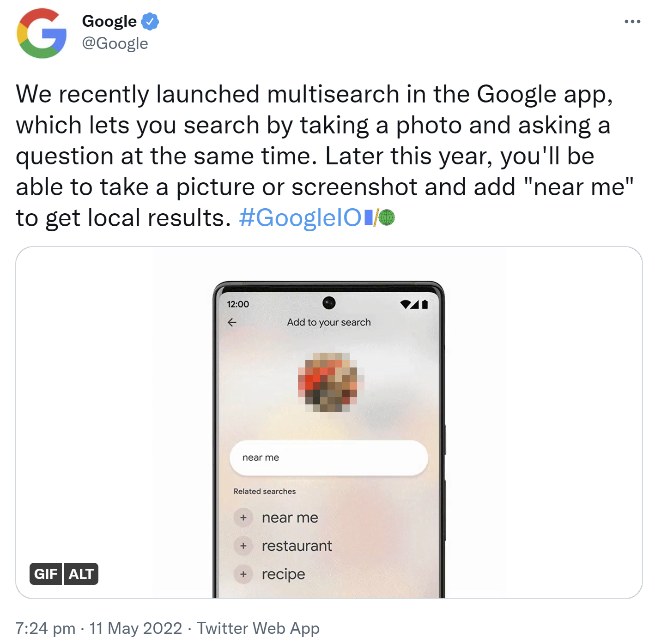Click the Wi-Fi icon in phone status bar
Screen dimensions: 655x644
[405, 304]
